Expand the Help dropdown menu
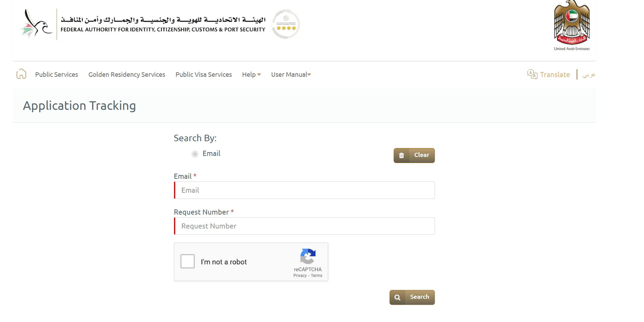644x322 pixels. pyautogui.click(x=251, y=75)
